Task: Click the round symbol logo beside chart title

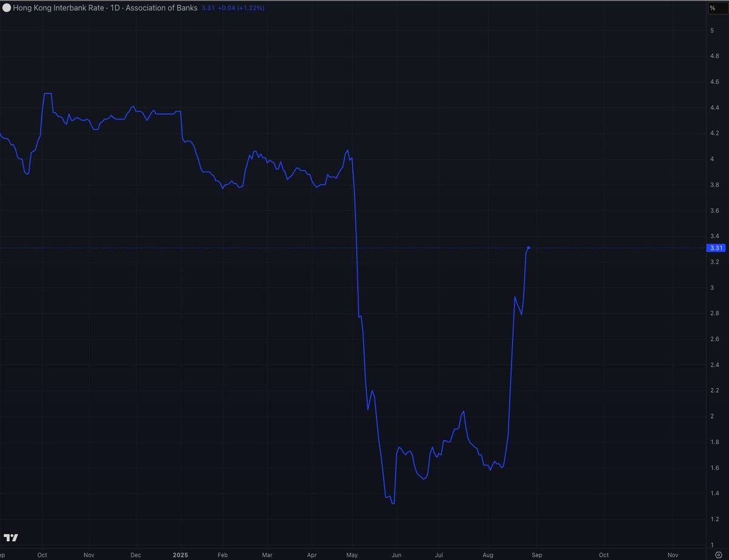Action: pyautogui.click(x=7, y=8)
